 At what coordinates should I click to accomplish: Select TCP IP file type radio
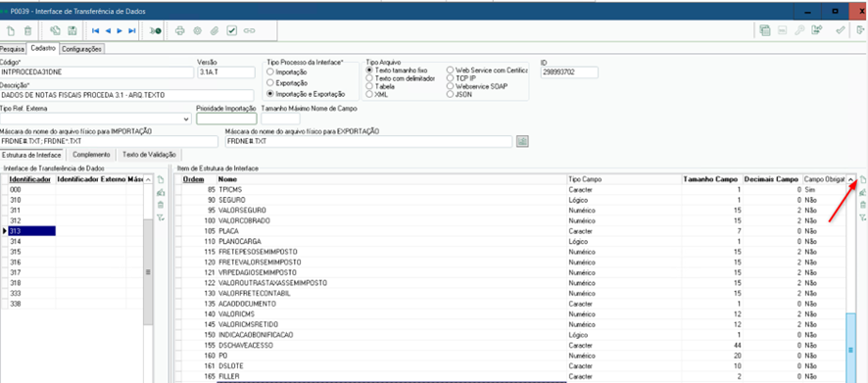coord(450,78)
